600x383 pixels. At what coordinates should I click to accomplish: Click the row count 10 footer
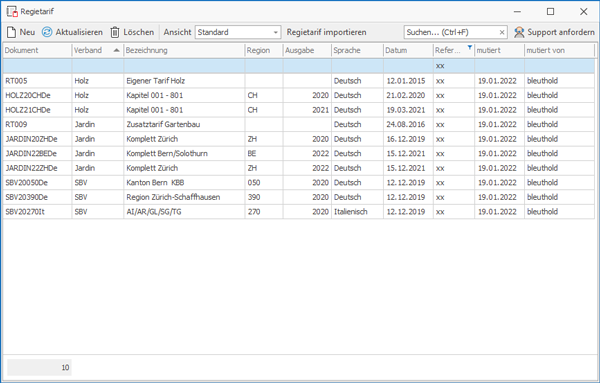39,367
